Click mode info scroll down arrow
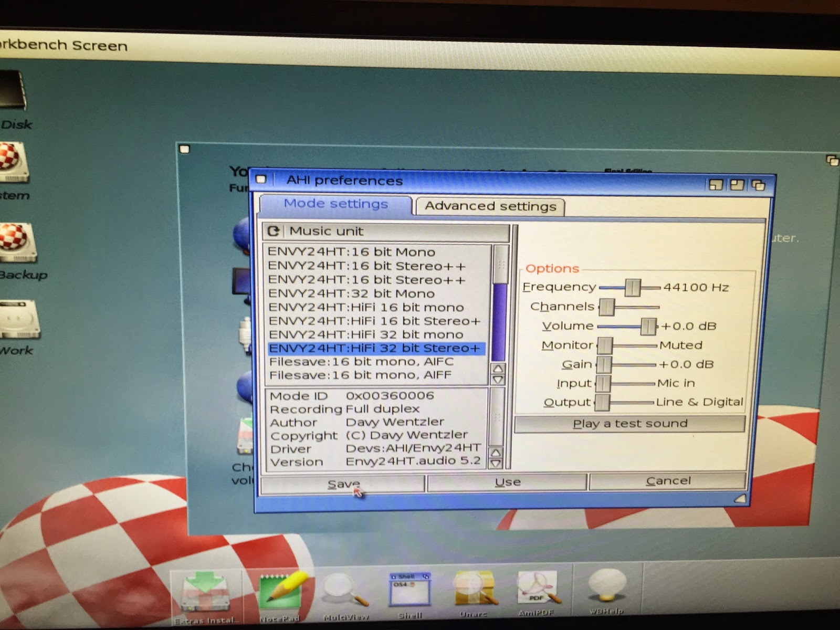This screenshot has height=630, width=840. pyautogui.click(x=496, y=464)
